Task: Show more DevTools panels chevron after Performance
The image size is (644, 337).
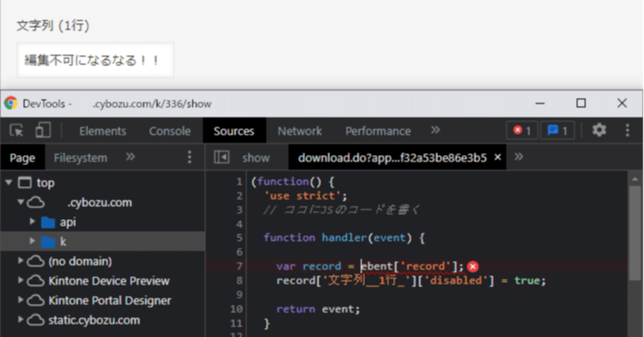Action: click(436, 130)
